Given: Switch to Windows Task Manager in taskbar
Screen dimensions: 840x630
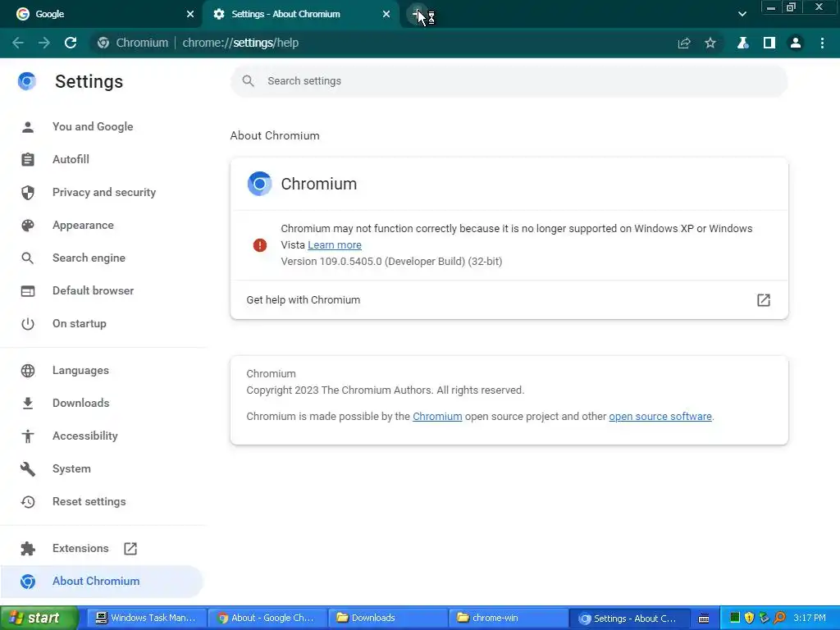Looking at the screenshot, I should [145, 619].
